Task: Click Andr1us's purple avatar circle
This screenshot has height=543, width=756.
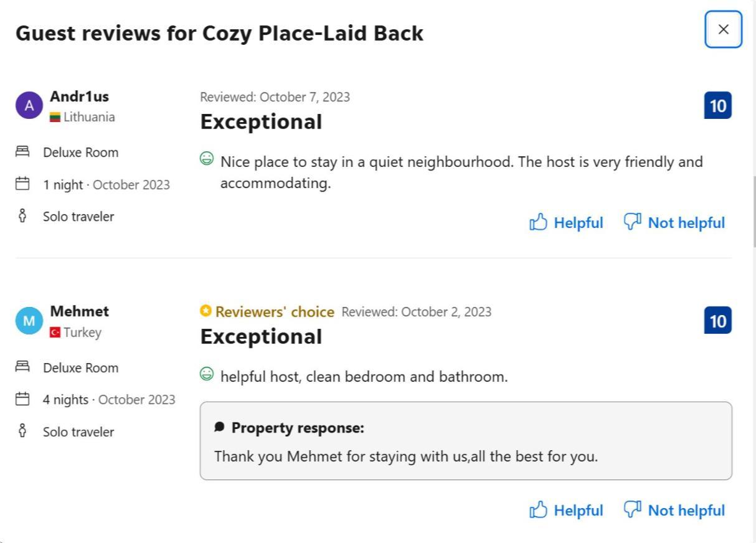Action: pos(29,105)
